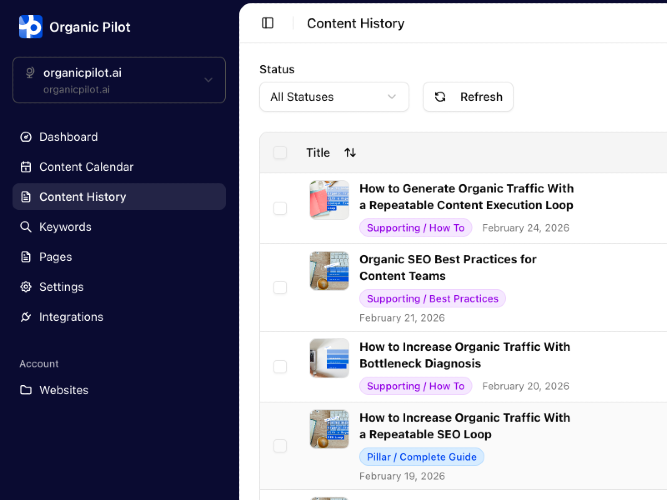Check the select-all checkbox in table header
Screen dimensions: 667x500
280,153
